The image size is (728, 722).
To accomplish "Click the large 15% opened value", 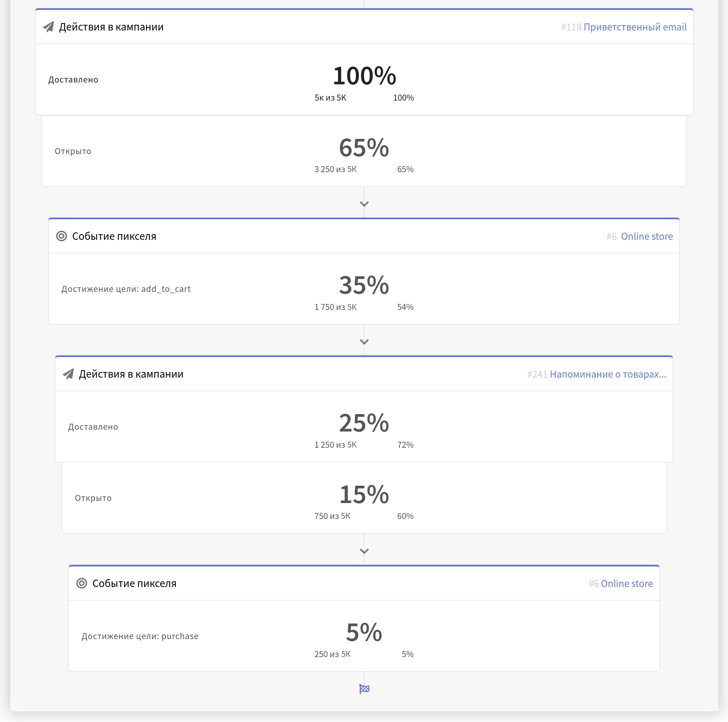I will coord(364,494).
